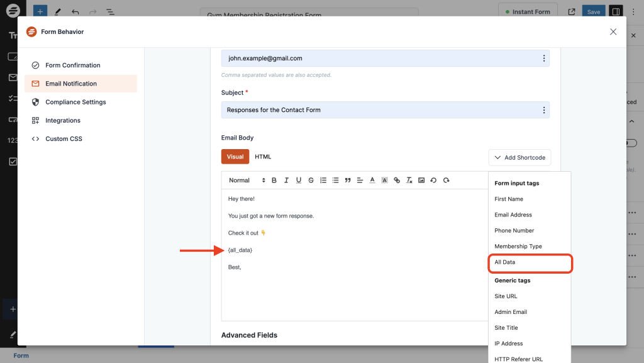Screen dimensions: 644x363
Task: Open options menu for Subject field
Action: pyautogui.click(x=543, y=110)
